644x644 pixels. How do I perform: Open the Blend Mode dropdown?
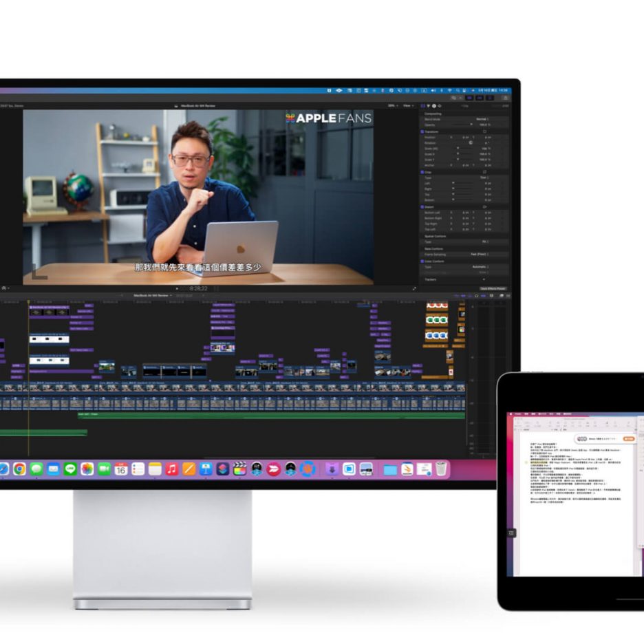[483, 119]
